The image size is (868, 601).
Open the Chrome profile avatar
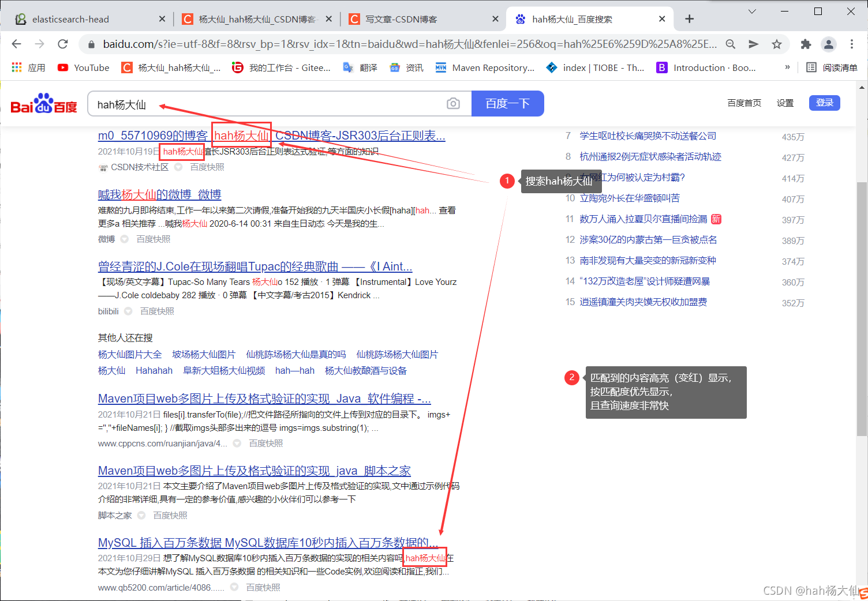click(829, 44)
